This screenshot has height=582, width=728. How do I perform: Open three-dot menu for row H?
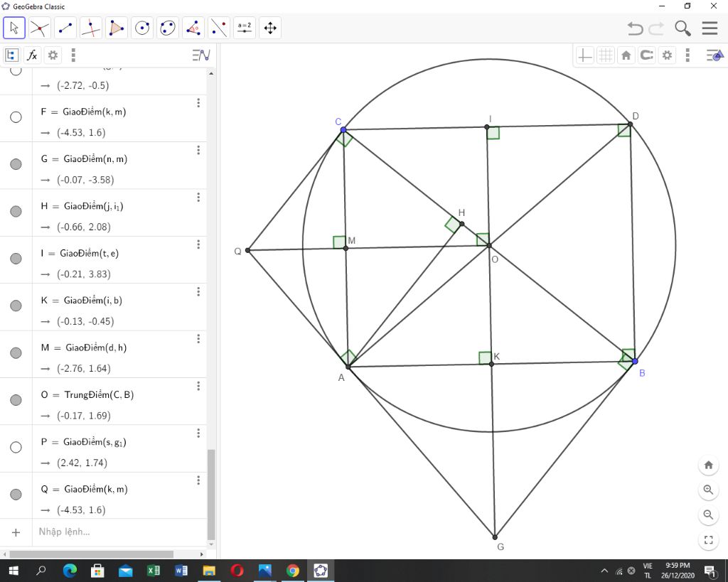(198, 198)
